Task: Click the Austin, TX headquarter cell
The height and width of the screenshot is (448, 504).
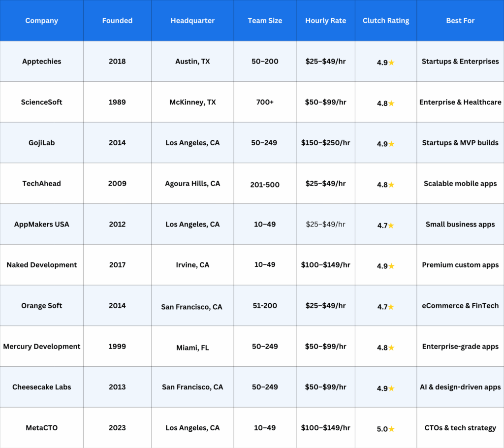Action: tap(192, 62)
